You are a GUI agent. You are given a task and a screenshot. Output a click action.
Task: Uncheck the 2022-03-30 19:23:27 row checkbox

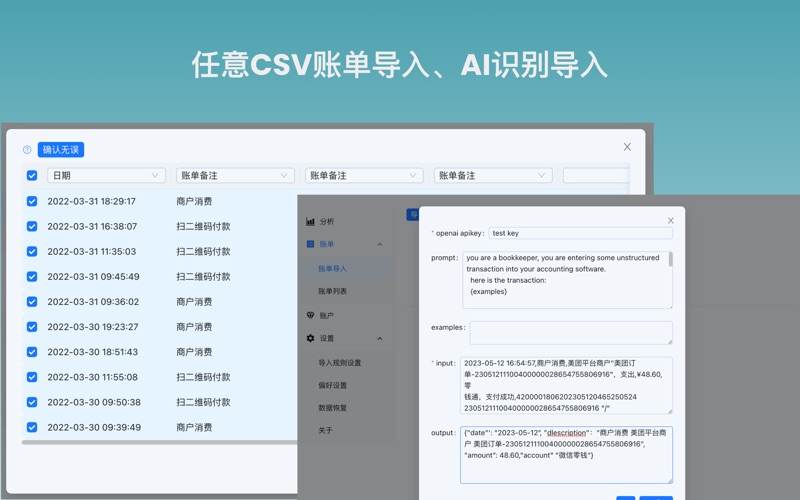tap(32, 327)
